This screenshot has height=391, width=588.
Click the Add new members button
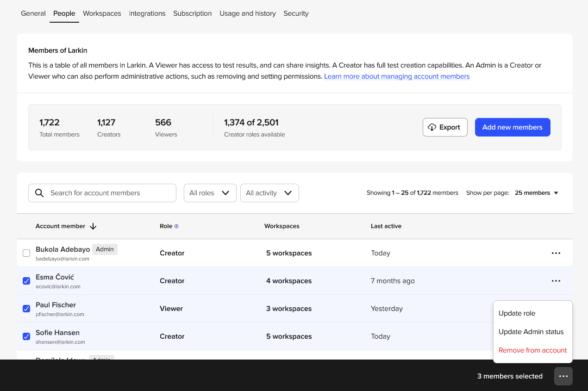pos(513,127)
